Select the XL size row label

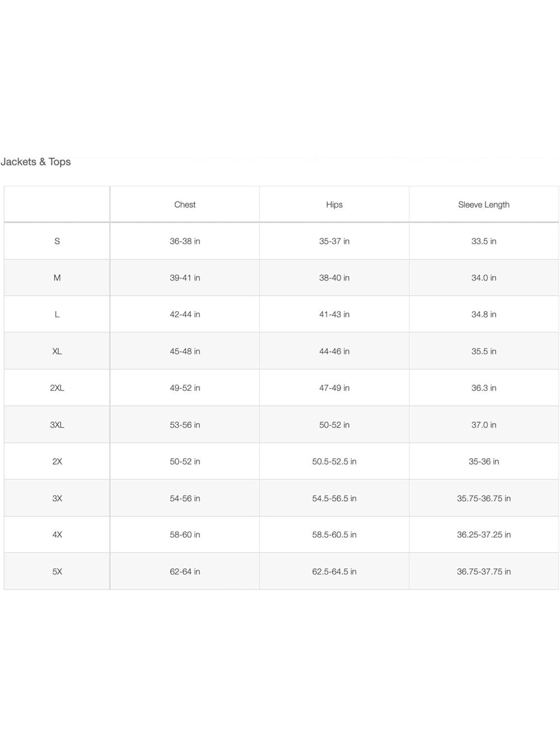click(x=57, y=352)
